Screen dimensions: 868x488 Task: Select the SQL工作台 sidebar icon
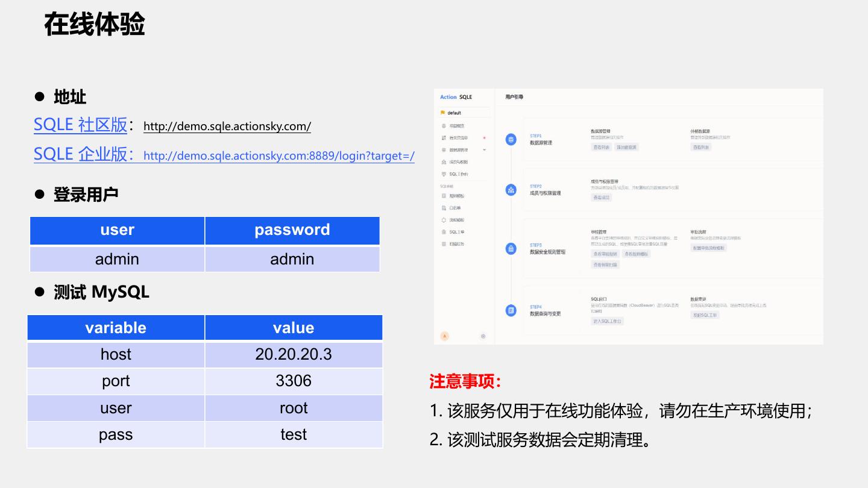pos(444,174)
